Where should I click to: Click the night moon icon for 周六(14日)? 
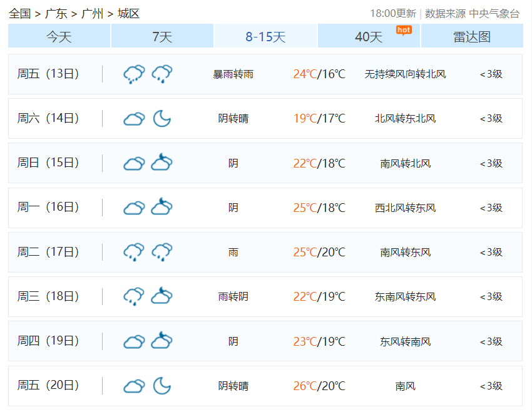click(x=163, y=118)
